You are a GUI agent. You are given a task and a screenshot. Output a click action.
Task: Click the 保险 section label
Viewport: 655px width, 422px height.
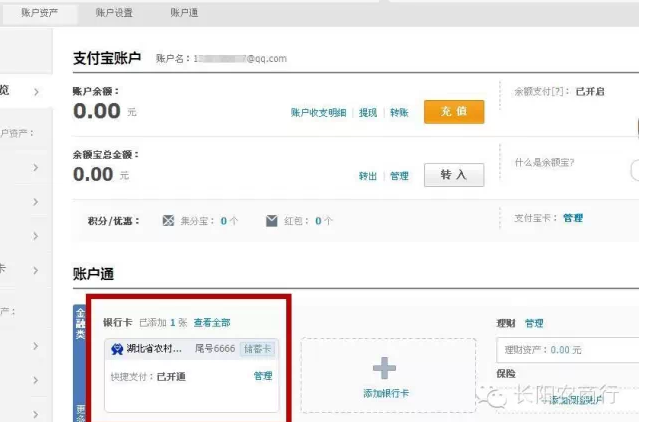(506, 374)
